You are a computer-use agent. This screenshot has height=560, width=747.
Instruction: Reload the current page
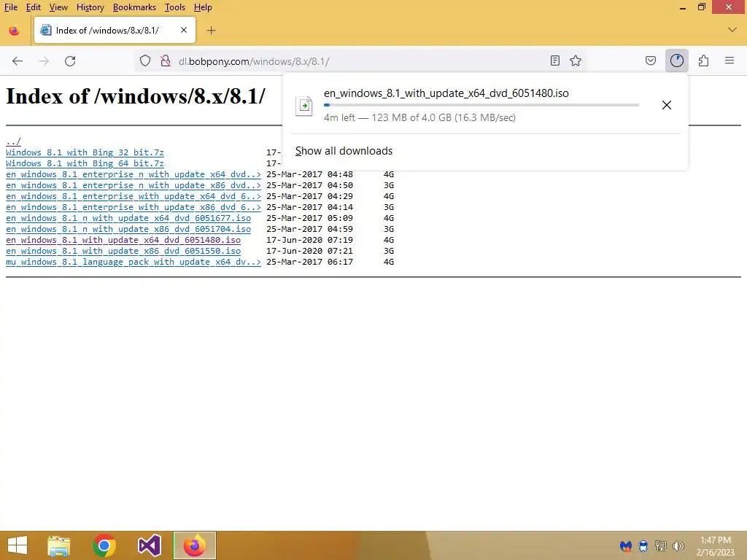pyautogui.click(x=70, y=61)
